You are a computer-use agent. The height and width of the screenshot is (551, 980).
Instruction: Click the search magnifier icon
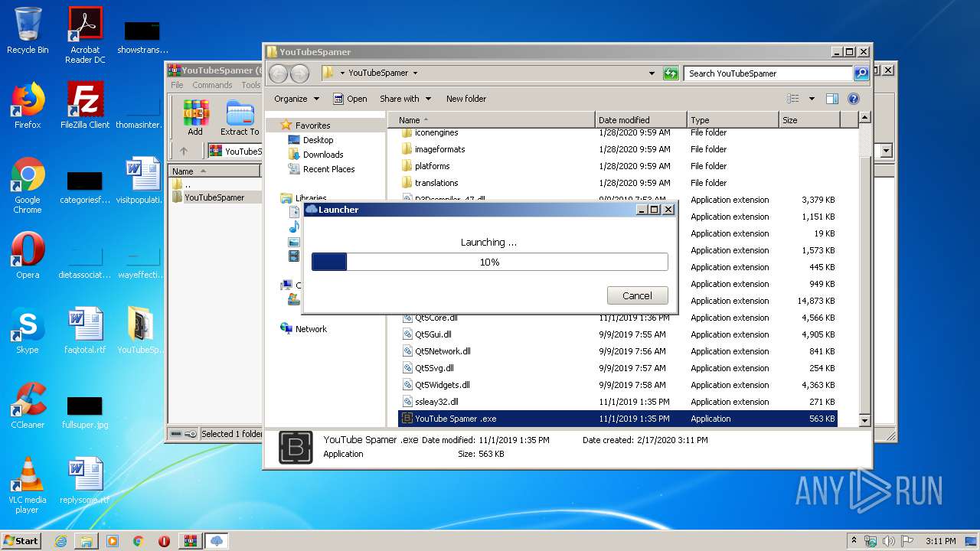point(861,73)
